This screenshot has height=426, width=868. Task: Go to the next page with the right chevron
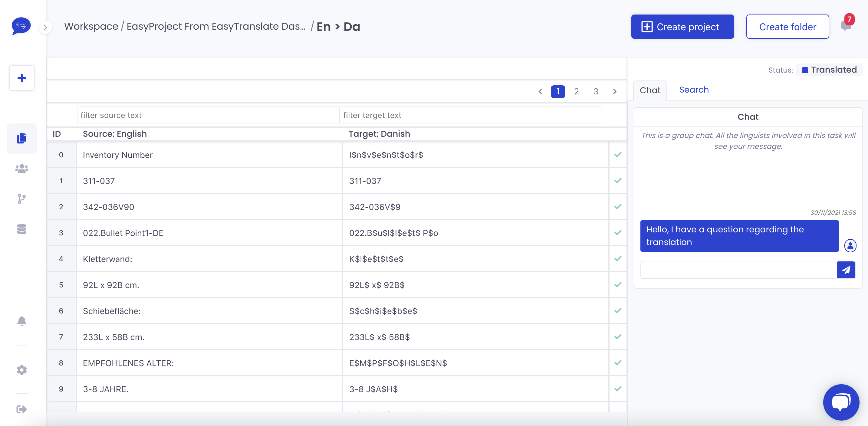pos(615,91)
